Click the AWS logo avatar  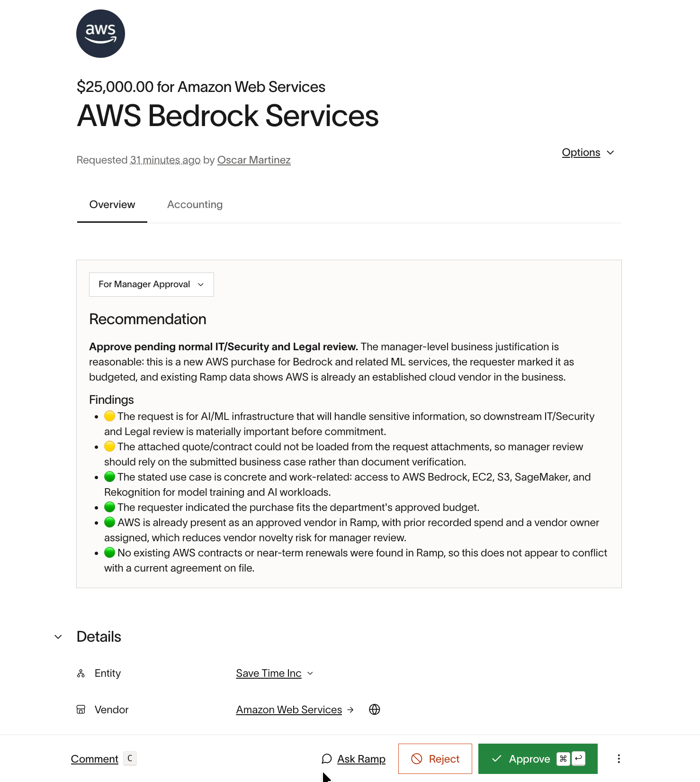click(x=100, y=34)
